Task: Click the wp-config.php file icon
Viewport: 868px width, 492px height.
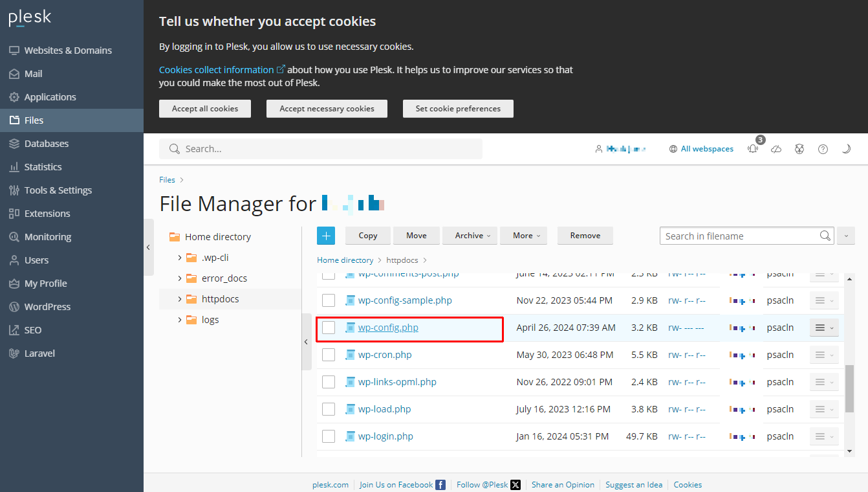Action: pos(351,328)
